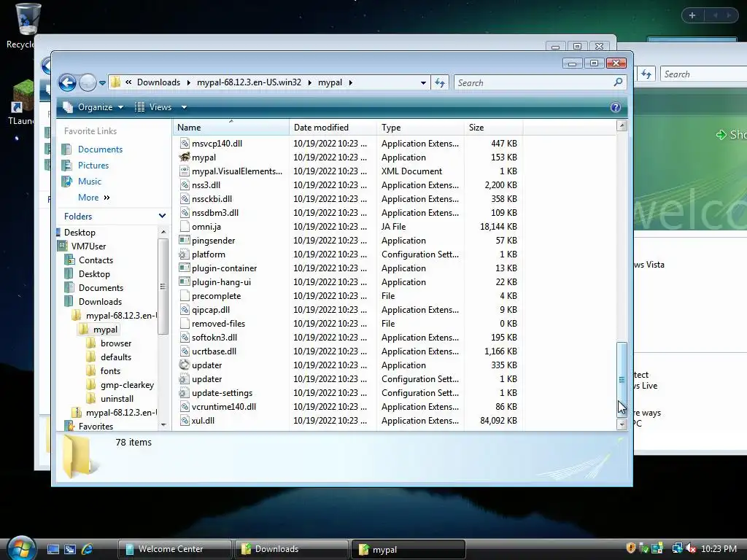This screenshot has width=747, height=560.
Task: Click the ucrtbase.dll file name
Action: click(x=214, y=351)
